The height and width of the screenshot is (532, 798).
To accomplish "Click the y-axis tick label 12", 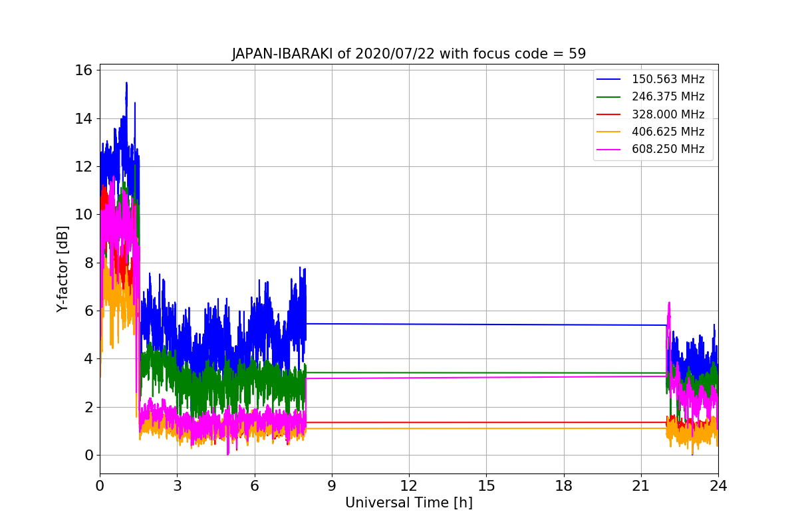I will tap(84, 167).
